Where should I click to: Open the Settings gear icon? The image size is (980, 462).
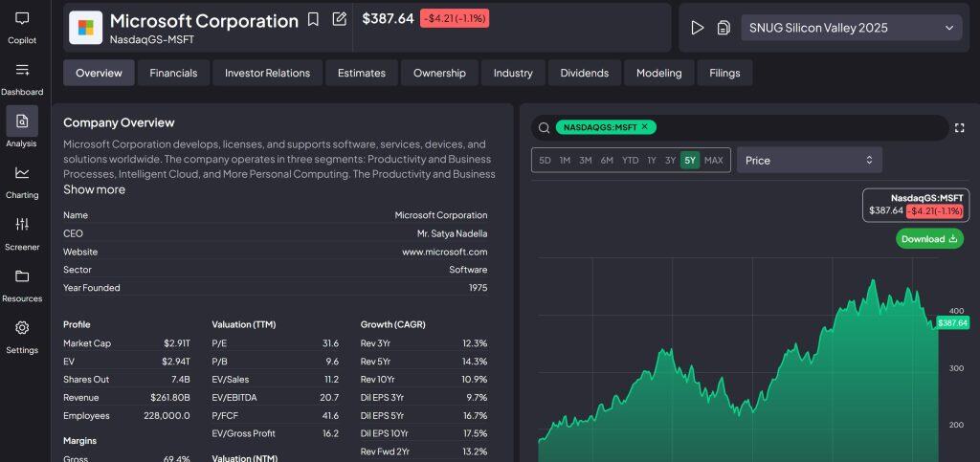[x=22, y=328]
